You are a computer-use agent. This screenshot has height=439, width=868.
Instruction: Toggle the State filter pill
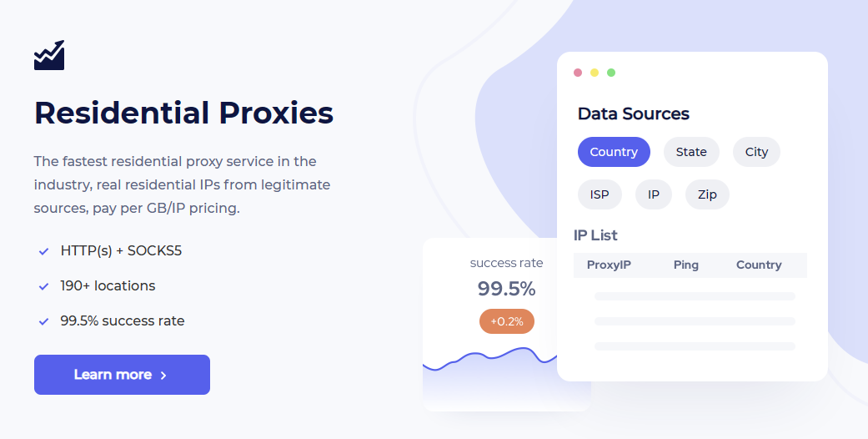pos(691,152)
